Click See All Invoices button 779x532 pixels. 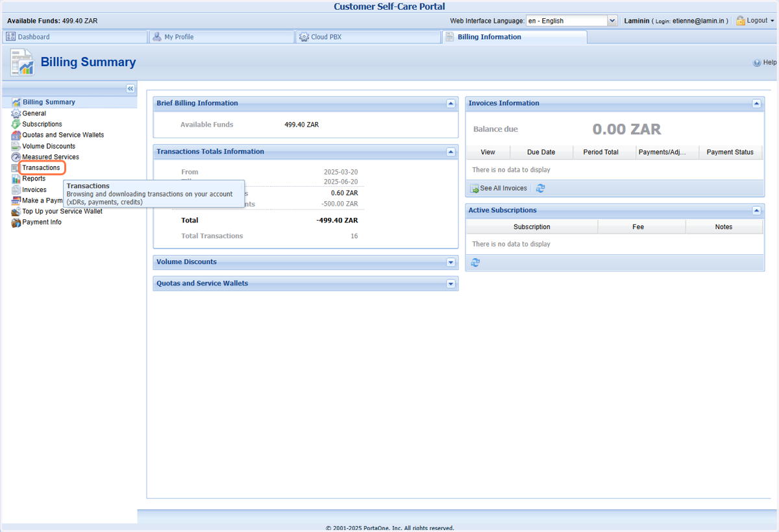click(x=499, y=188)
